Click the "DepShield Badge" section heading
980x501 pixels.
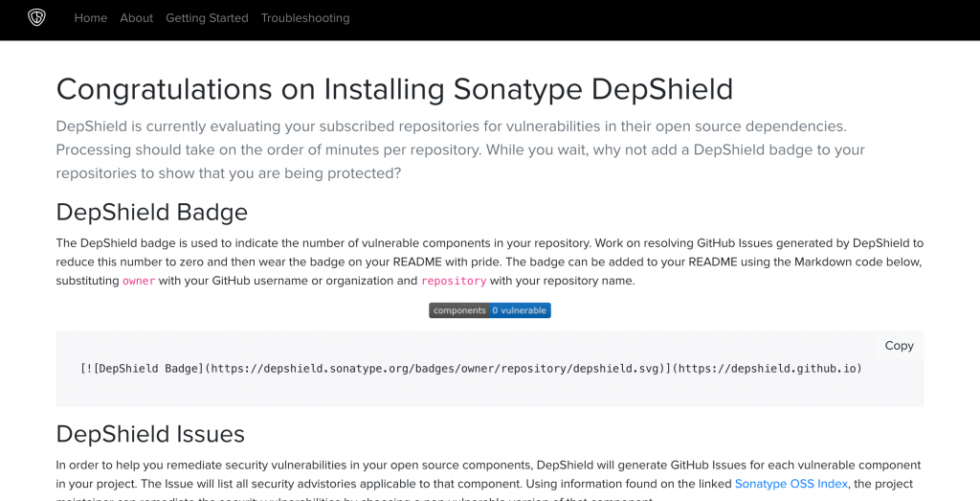click(151, 212)
